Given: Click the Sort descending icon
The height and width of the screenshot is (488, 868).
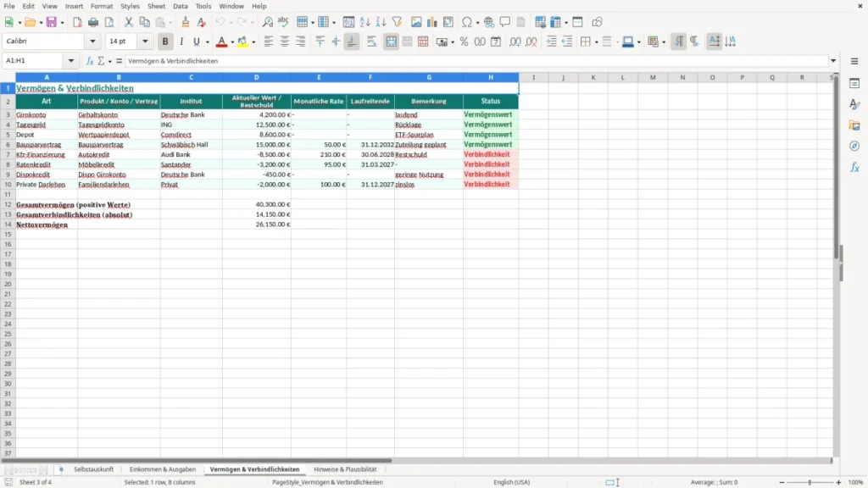Looking at the screenshot, I should click(381, 22).
